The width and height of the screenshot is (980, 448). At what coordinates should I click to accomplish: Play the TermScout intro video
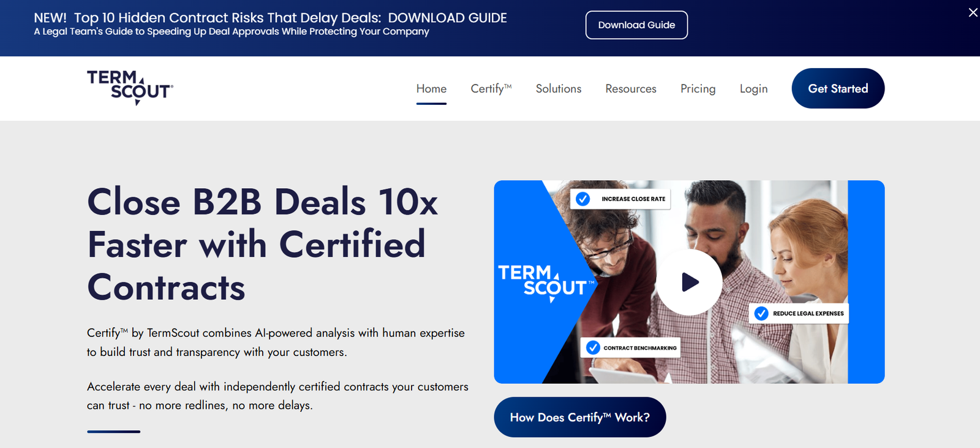point(689,282)
